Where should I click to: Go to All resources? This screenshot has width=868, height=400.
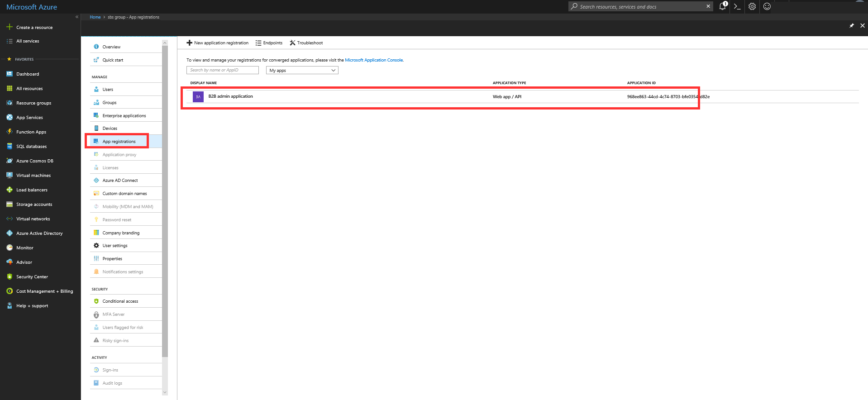pos(29,89)
